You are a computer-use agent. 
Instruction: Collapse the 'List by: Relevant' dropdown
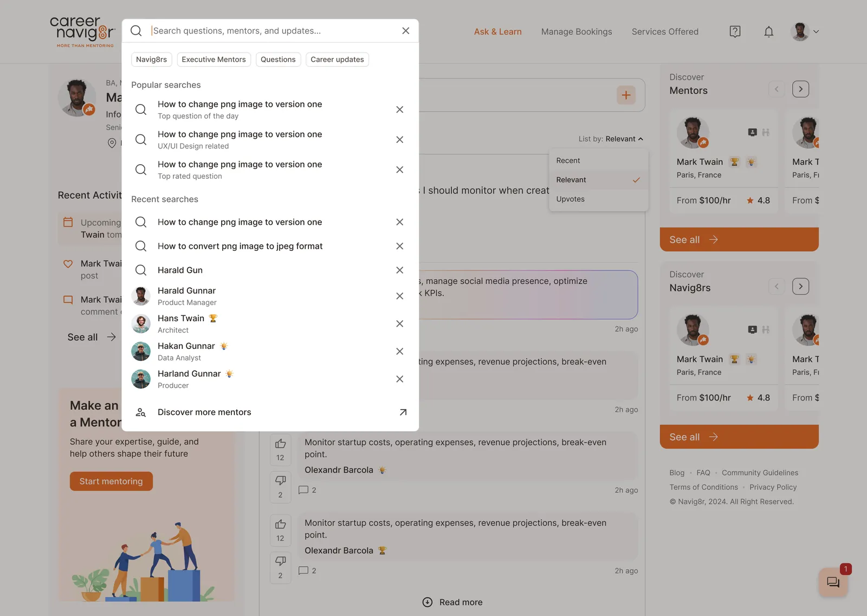(x=611, y=139)
